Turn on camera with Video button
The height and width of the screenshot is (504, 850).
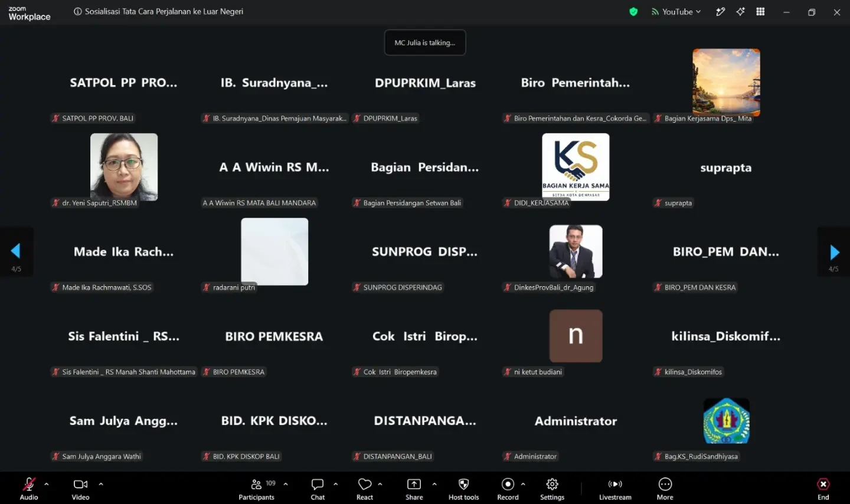pyautogui.click(x=80, y=489)
